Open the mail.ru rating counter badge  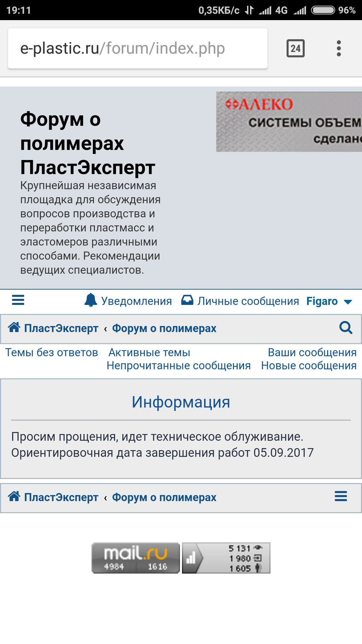(136, 558)
